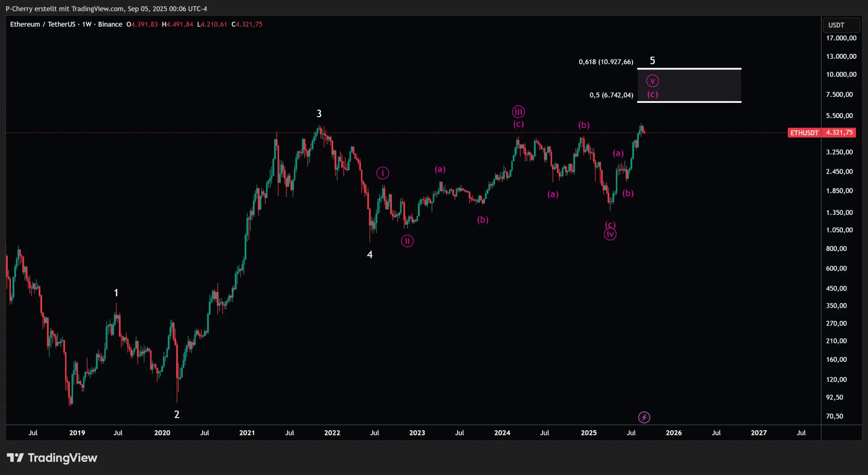Click the Open value 4.391,83

pos(145,24)
